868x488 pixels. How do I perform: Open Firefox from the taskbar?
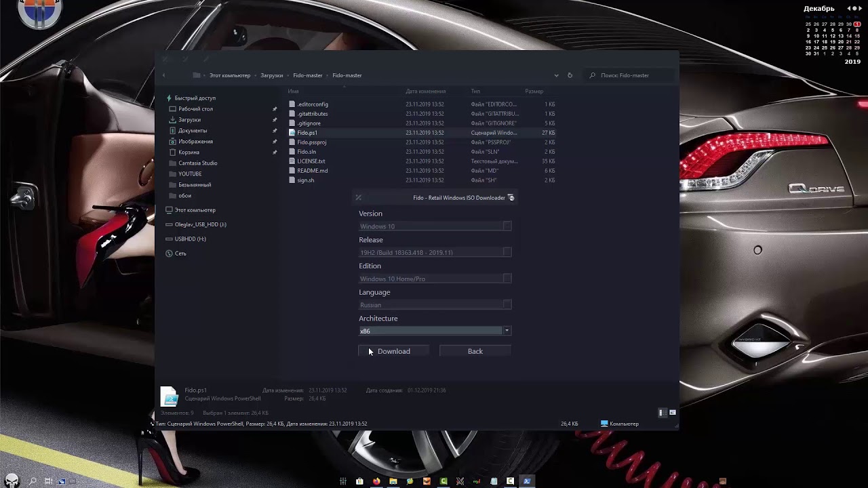point(376,481)
